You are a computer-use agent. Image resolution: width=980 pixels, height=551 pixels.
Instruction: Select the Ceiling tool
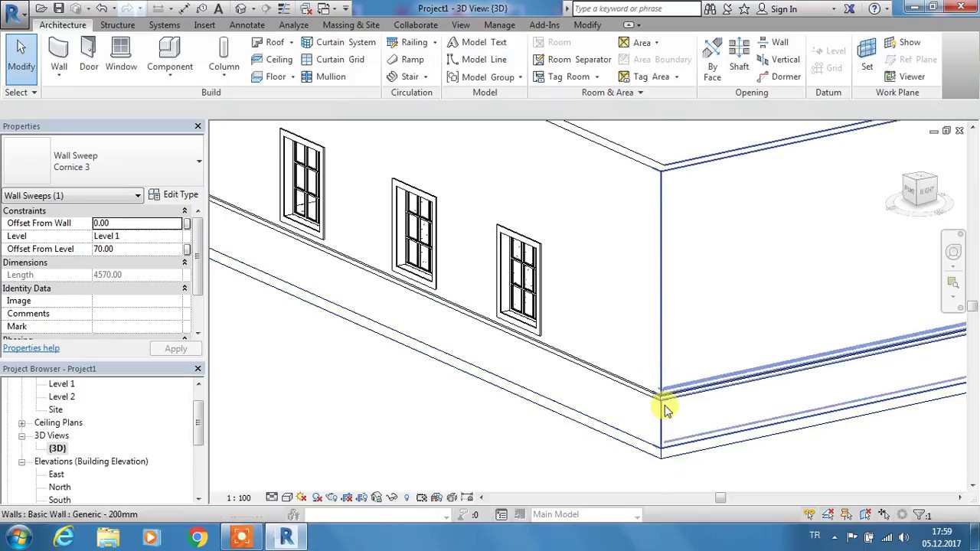coord(272,60)
